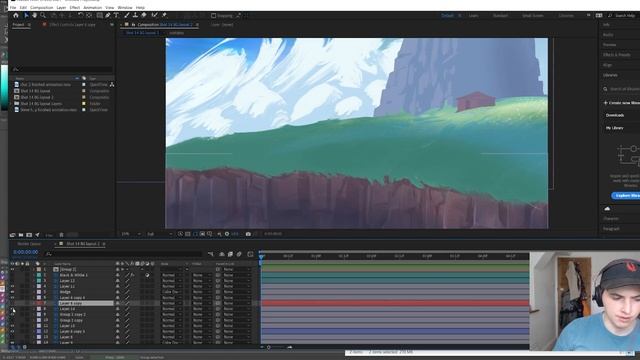Open the Graph Editor in timeline
Viewport: 640px width, 360px height.
250,254
